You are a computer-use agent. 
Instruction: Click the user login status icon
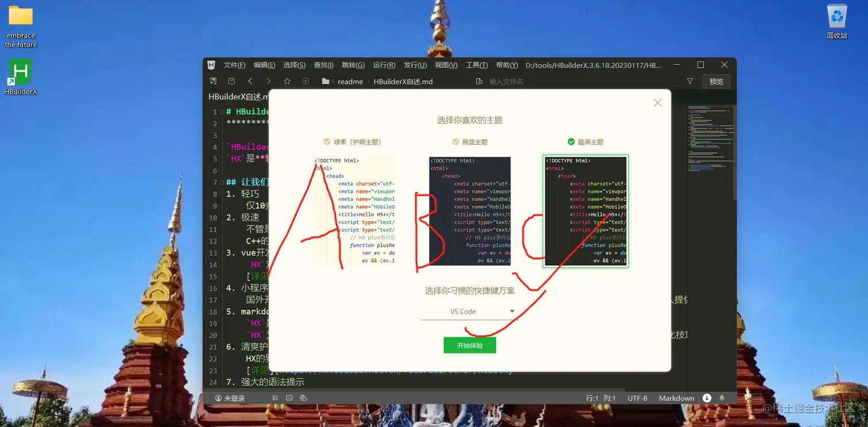[x=218, y=398]
